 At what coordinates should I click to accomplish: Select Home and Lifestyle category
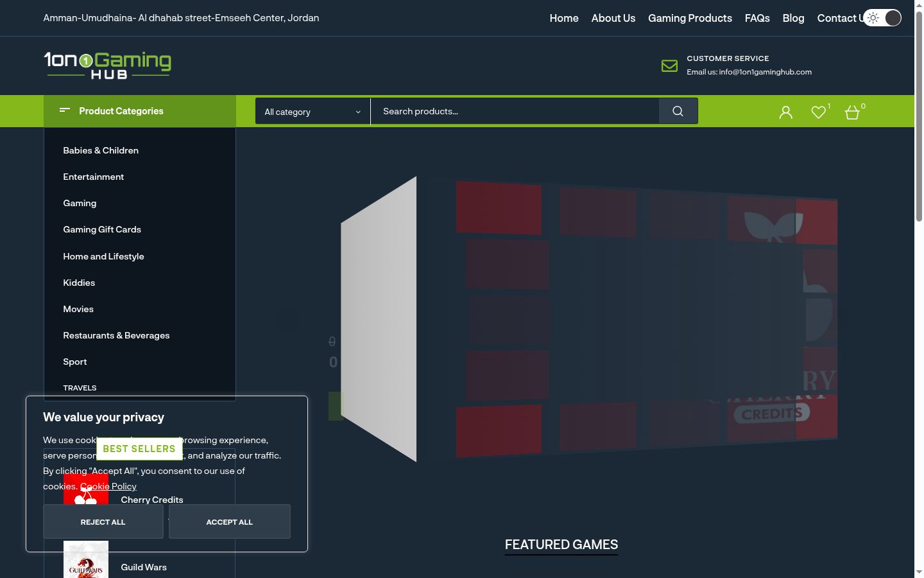point(103,256)
